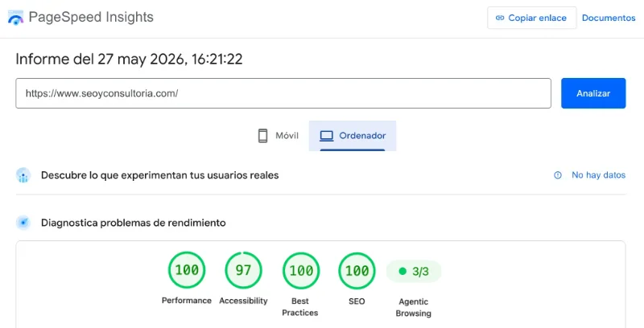This screenshot has width=644, height=328.
Task: Click the No hay datos link
Action: 598,175
